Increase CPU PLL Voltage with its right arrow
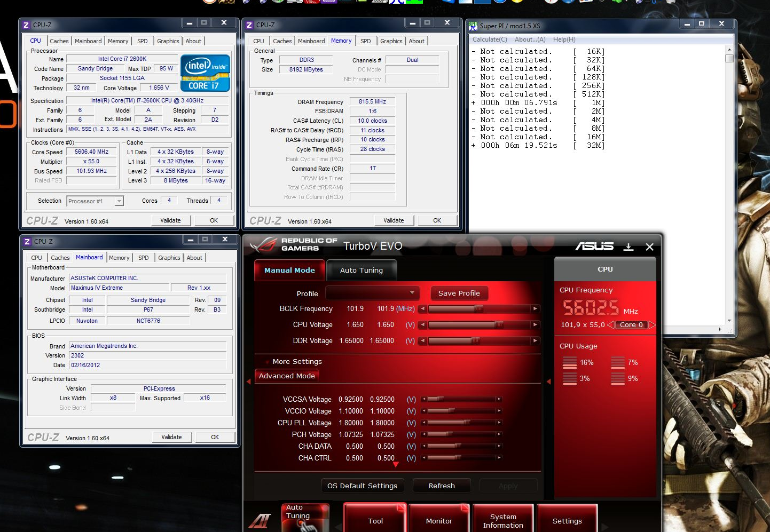The width and height of the screenshot is (770, 532). (x=499, y=423)
